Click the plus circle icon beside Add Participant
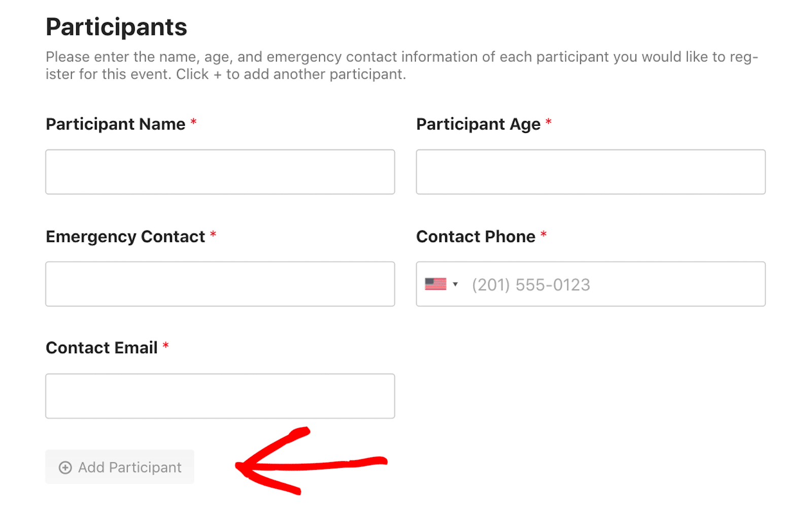This screenshot has height=518, width=812. [x=65, y=467]
